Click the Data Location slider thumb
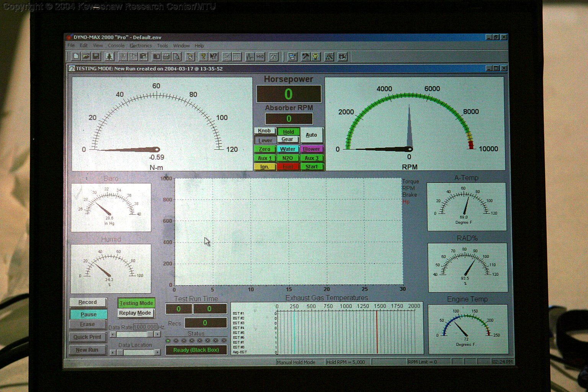Viewport: 588px width, 392px height. coord(120,352)
